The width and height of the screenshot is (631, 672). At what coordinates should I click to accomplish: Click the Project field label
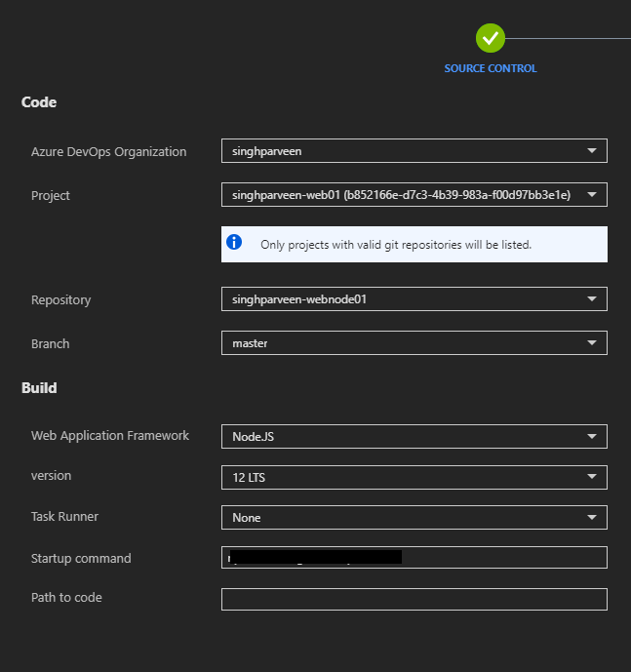point(50,196)
